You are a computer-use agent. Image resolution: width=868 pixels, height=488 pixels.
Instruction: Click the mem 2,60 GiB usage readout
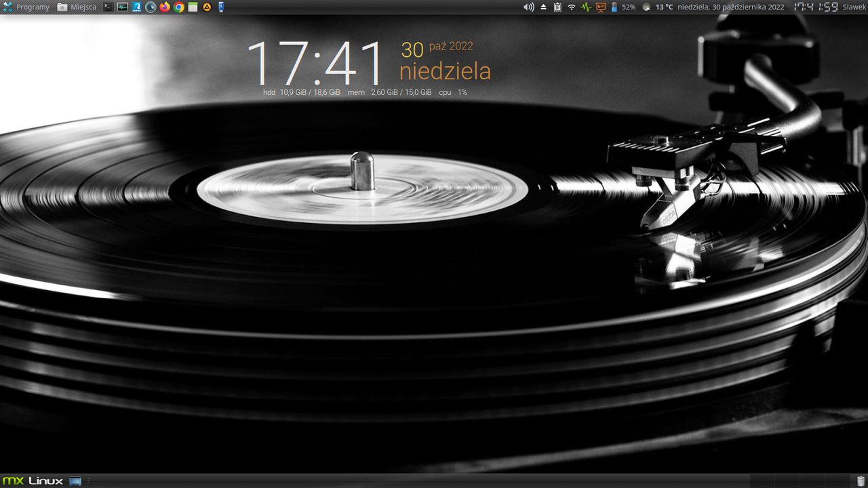click(389, 92)
